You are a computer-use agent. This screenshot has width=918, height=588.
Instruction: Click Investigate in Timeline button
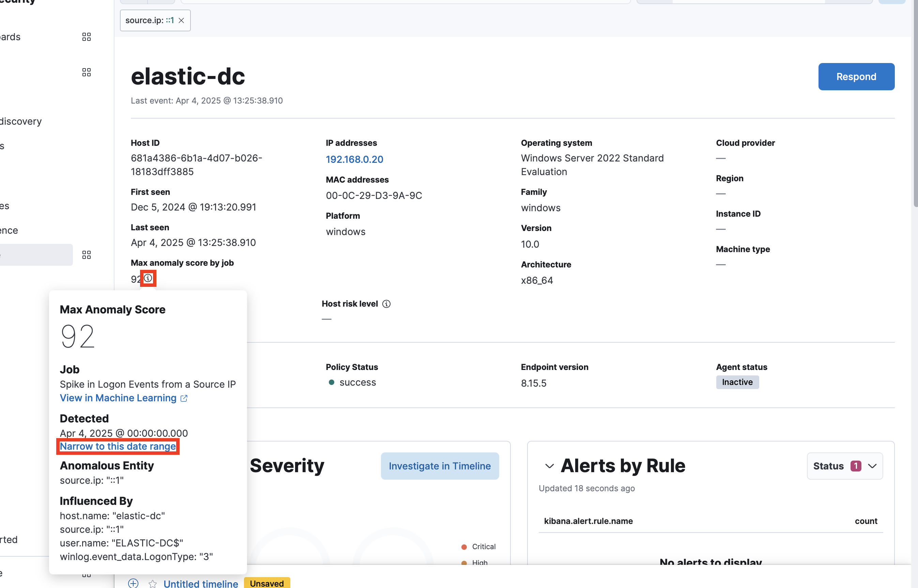coord(440,466)
